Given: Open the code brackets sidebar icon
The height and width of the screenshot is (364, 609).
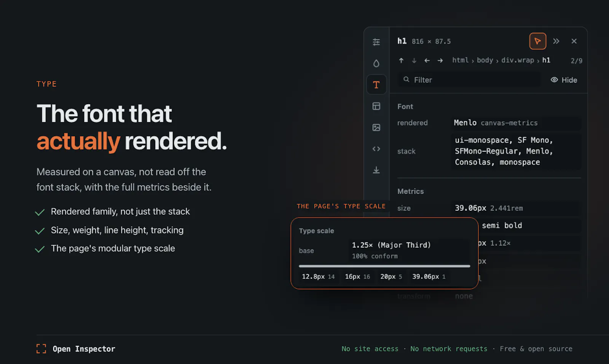Looking at the screenshot, I should tap(376, 149).
